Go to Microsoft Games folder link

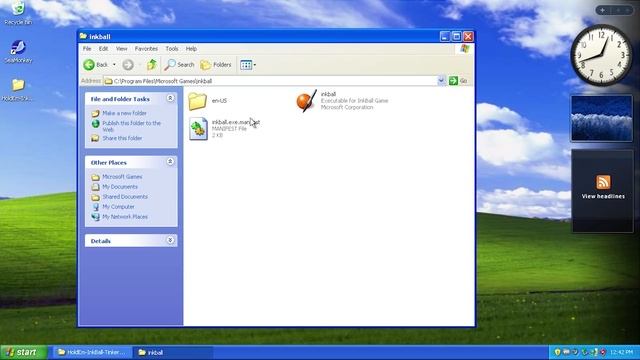coord(122,177)
